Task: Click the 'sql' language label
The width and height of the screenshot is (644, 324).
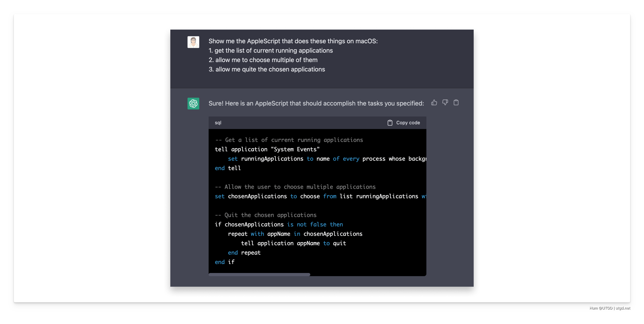Action: point(218,123)
